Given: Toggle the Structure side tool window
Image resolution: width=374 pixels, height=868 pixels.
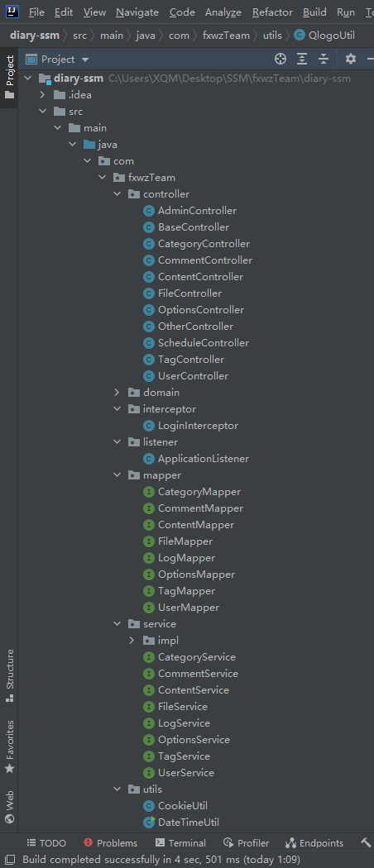Looking at the screenshot, I should pos(9,676).
